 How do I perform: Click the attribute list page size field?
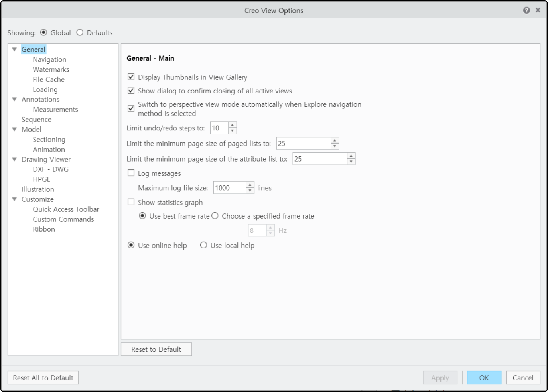320,159
